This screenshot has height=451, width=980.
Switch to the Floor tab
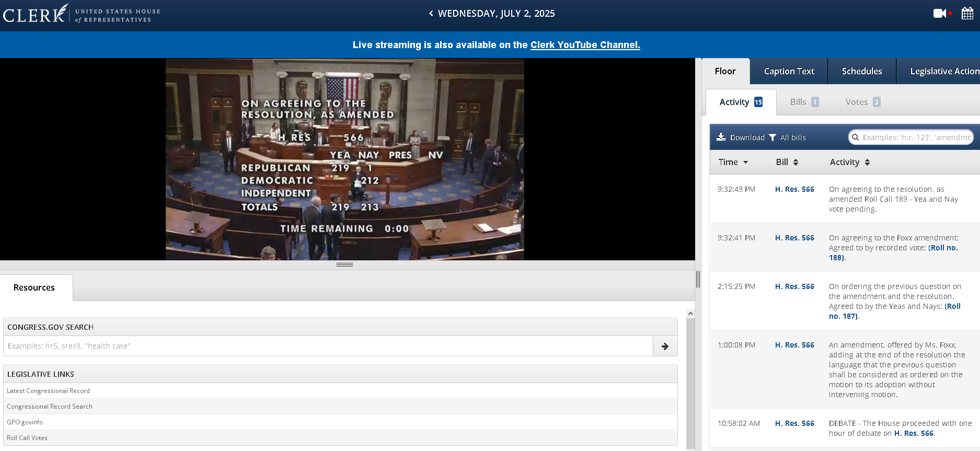coord(725,71)
